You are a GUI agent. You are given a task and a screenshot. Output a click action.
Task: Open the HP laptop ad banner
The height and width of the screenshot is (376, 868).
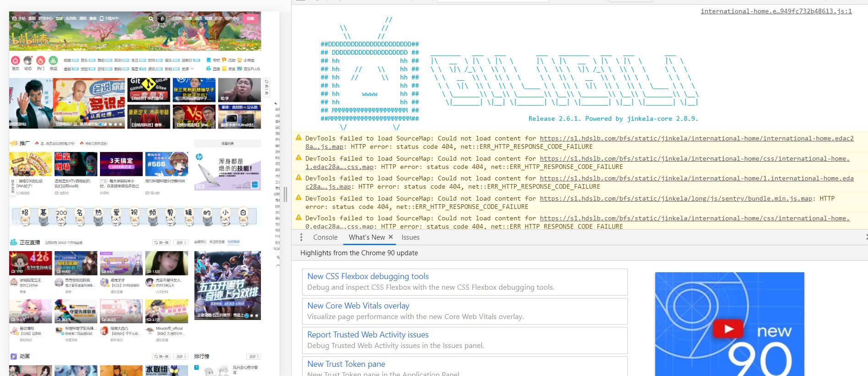pyautogui.click(x=227, y=171)
